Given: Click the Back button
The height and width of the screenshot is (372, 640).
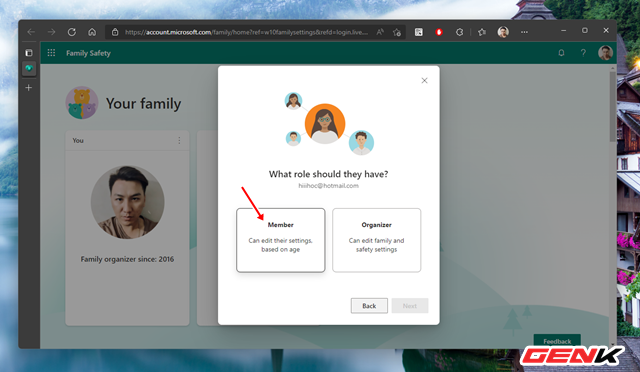Looking at the screenshot, I should pyautogui.click(x=369, y=306).
